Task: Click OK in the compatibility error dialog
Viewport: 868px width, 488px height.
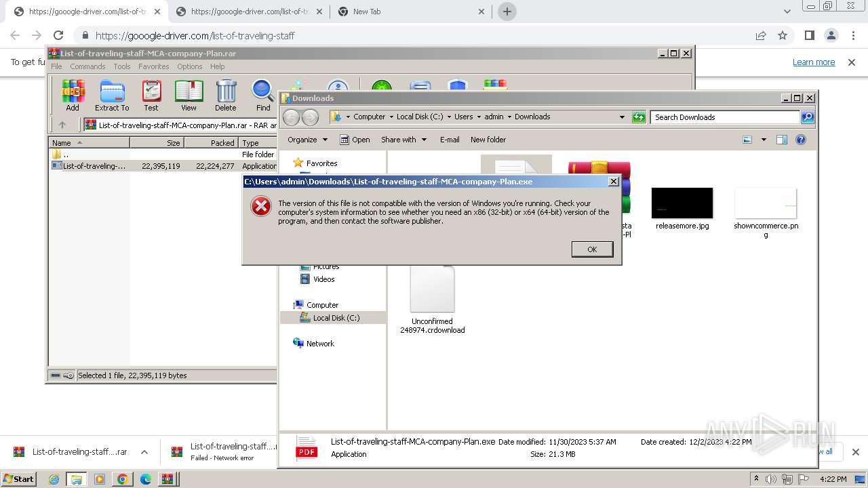Action: click(x=592, y=249)
